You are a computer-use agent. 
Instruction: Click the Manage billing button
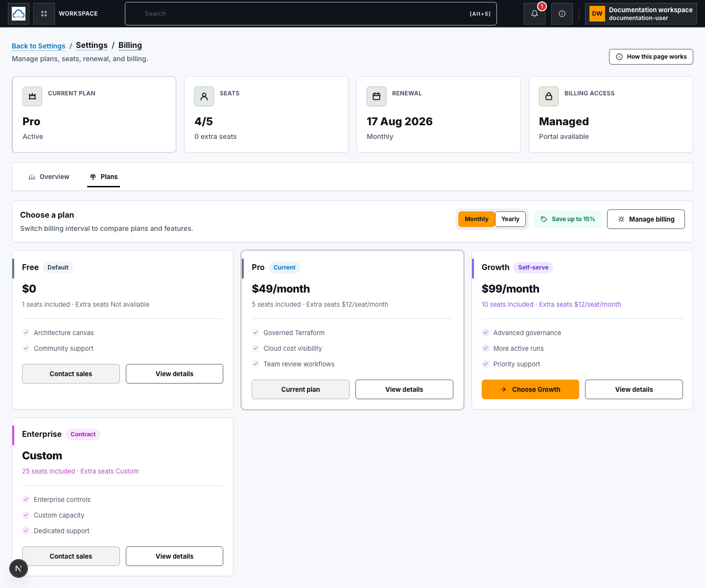646,219
